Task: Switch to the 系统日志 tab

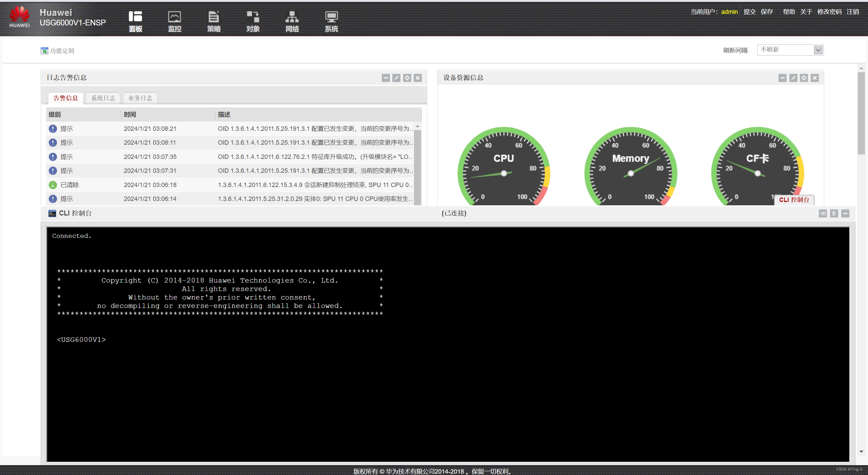Action: [x=103, y=98]
